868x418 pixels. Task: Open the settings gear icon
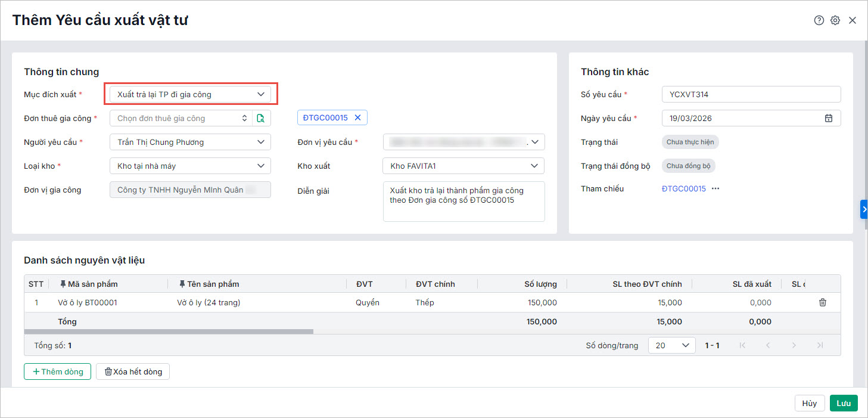[835, 20]
